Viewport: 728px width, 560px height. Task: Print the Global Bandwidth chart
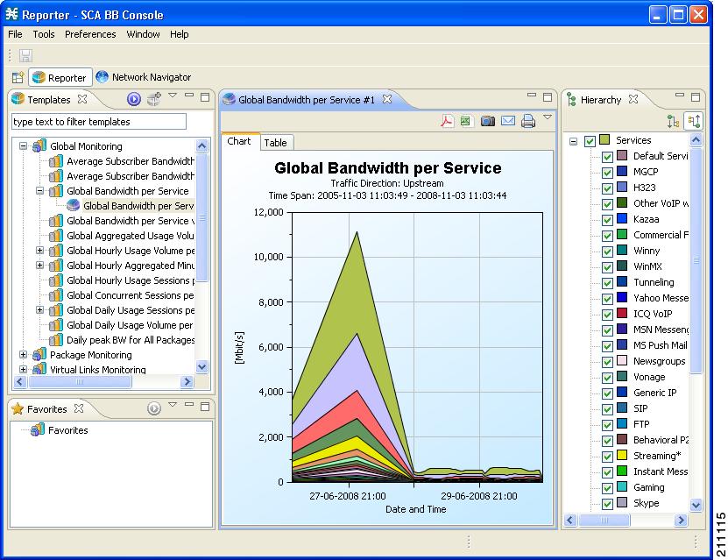(528, 121)
